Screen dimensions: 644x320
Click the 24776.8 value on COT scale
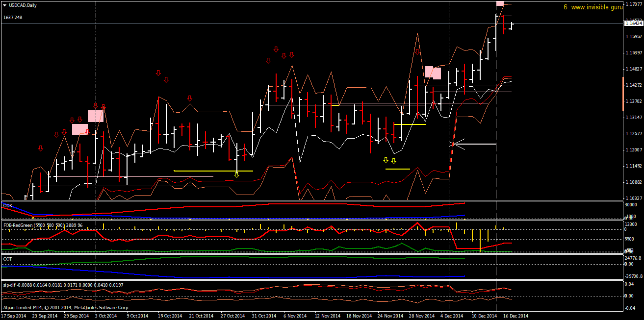tap(633, 258)
